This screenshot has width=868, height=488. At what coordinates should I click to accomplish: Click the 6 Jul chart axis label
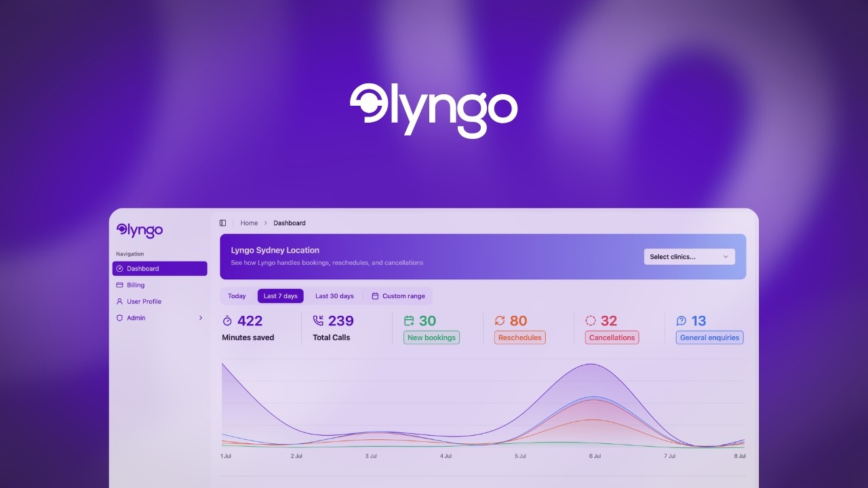click(x=595, y=456)
